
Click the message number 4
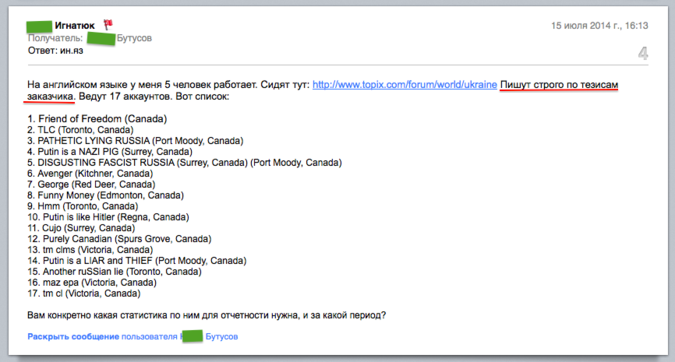643,53
